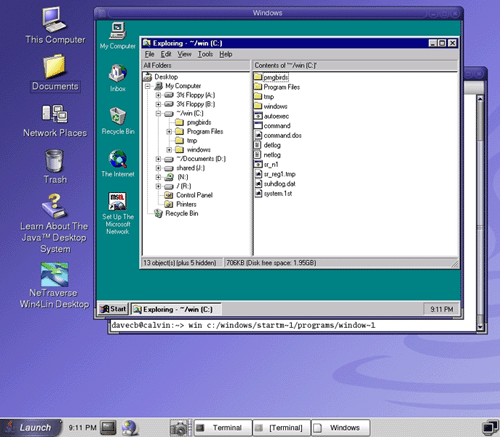The height and width of the screenshot is (437, 500).
Task: Expand the 3½ Floppy (A:) node
Action: click(x=158, y=95)
